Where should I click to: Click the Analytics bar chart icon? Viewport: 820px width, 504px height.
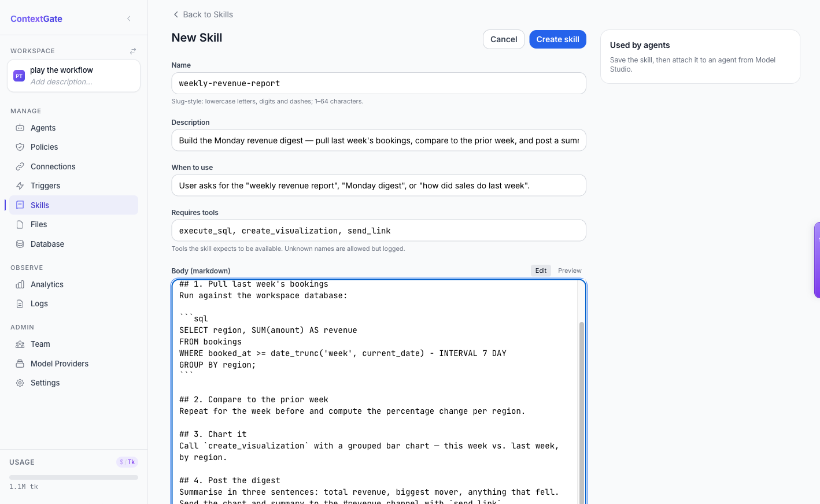pyautogui.click(x=20, y=284)
